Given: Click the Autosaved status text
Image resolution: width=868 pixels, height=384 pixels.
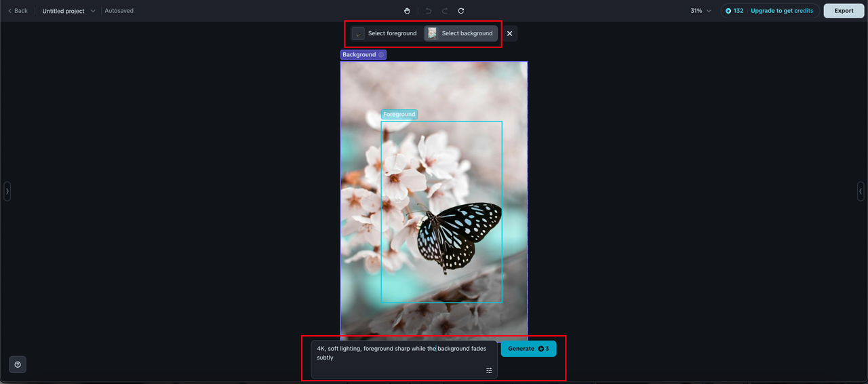Looking at the screenshot, I should tap(119, 11).
